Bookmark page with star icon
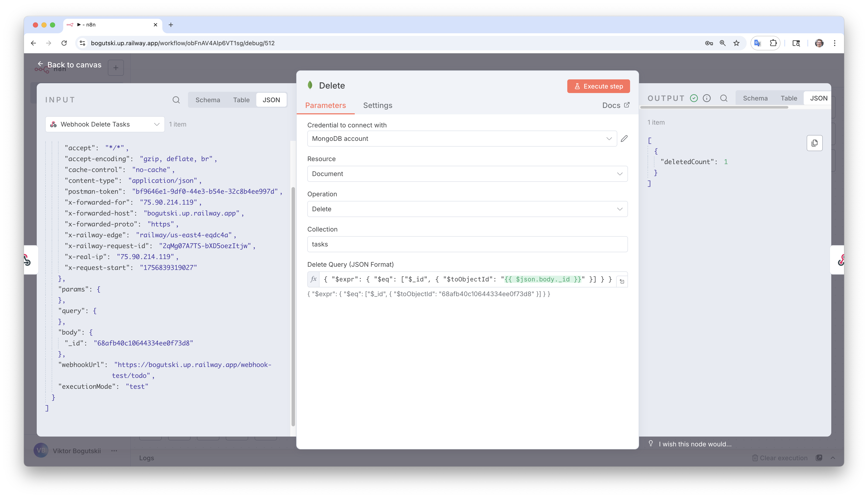This screenshot has width=868, height=498. [x=737, y=43]
